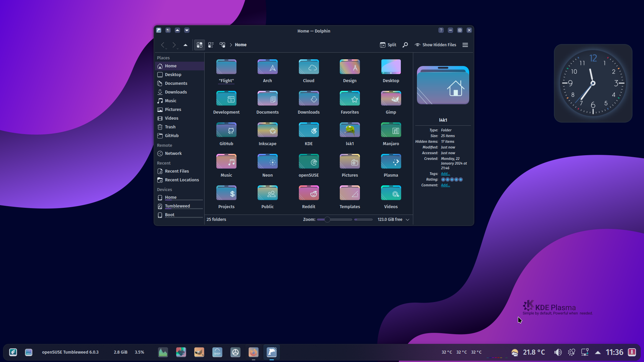Select the Inkscape folder icon
The height and width of the screenshot is (362, 644).
tap(267, 130)
